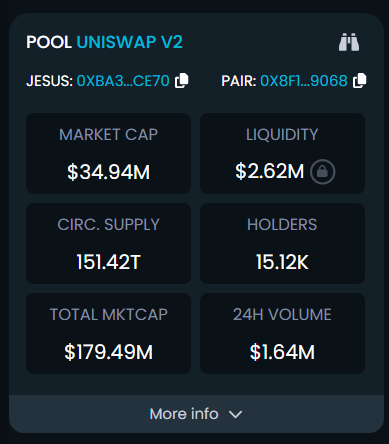Image resolution: width=389 pixels, height=444 pixels.
Task: Expand the More info section
Action: point(196,414)
